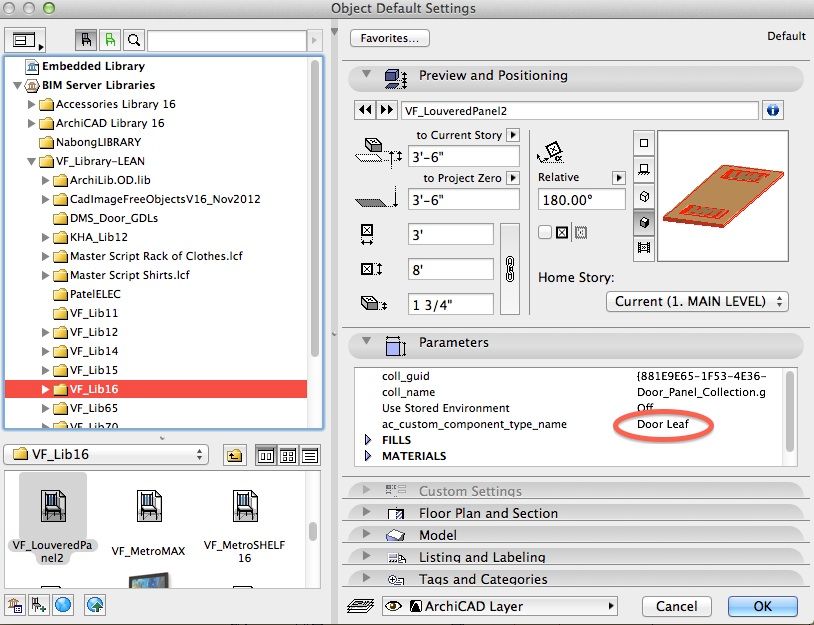Expand the Accessories Library 16 folder
Image resolution: width=814 pixels, height=625 pixels.
coord(31,104)
